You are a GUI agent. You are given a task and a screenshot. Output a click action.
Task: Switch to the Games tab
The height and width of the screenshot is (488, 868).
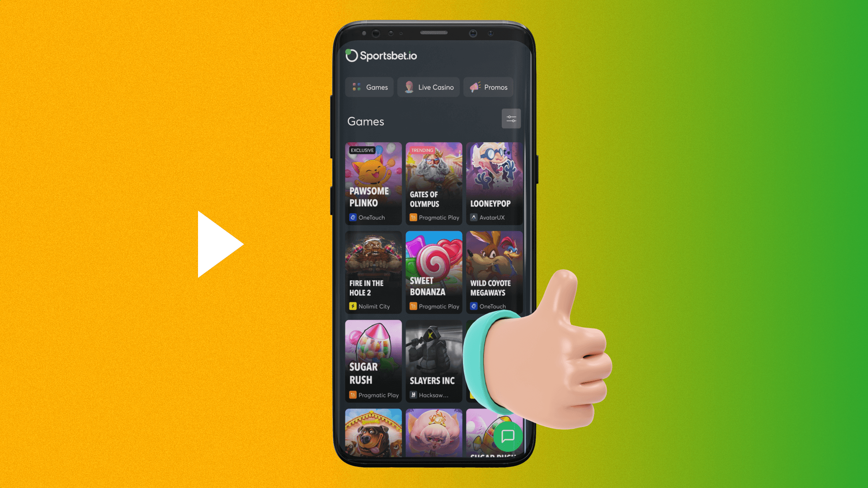click(x=370, y=87)
